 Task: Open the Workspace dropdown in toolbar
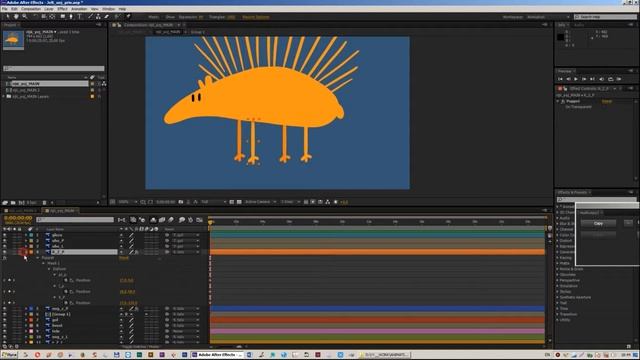(x=547, y=17)
